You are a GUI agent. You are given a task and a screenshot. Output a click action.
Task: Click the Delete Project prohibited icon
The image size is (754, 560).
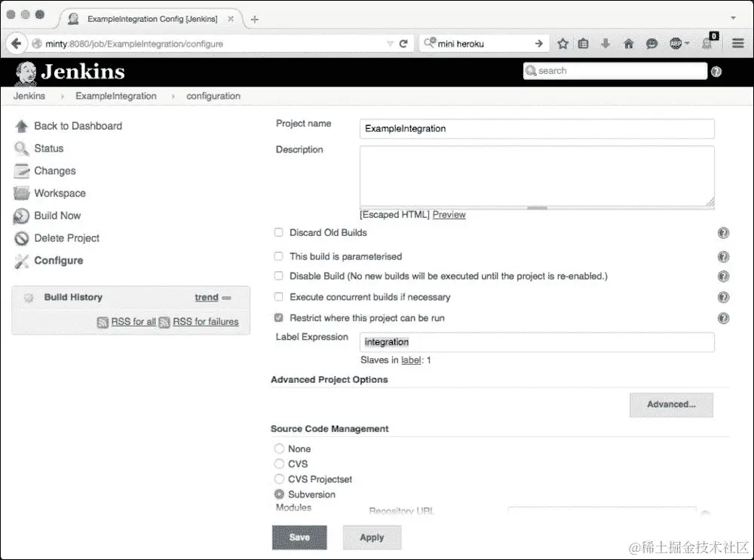(x=21, y=238)
